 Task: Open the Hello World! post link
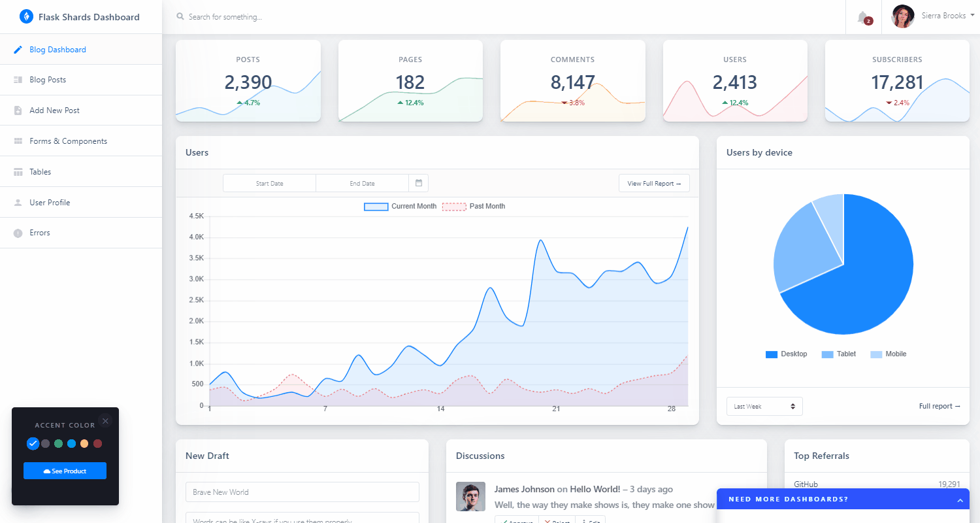click(x=594, y=489)
